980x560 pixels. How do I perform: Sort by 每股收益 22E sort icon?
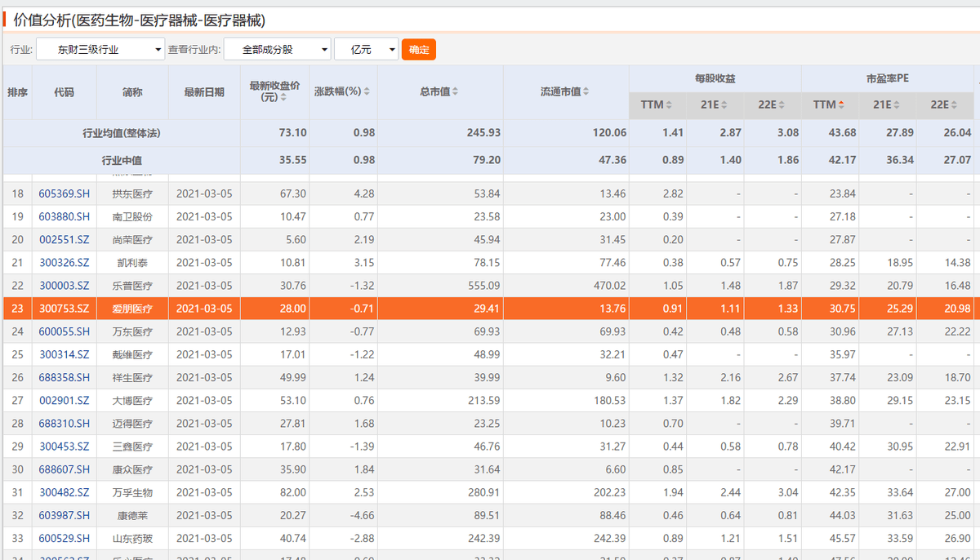[782, 105]
